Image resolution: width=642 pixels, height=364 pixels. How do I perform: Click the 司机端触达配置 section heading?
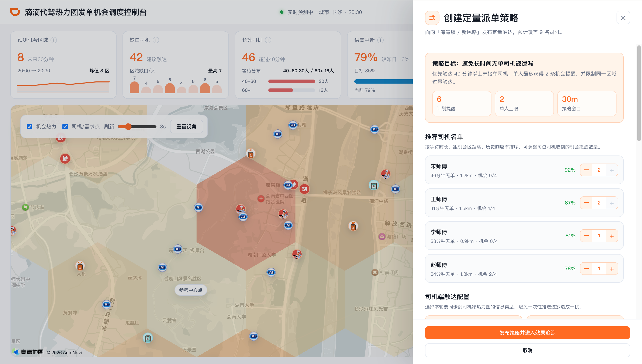447,297
